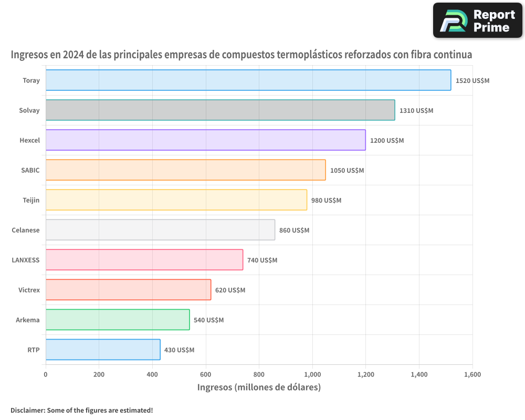Image resolution: width=525 pixels, height=420 pixels.
Task: Click the Hexcel purple bar
Action: coord(205,140)
